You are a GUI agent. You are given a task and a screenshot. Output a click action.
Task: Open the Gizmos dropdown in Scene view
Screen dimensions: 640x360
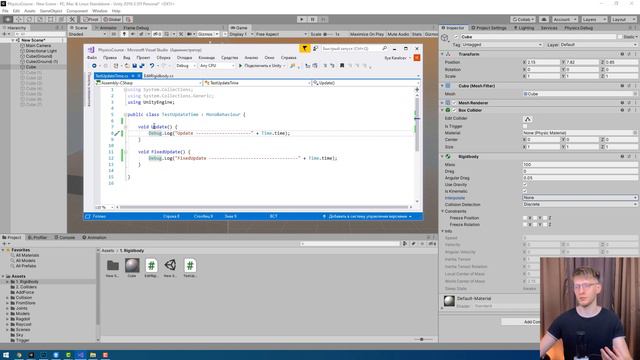coord(207,34)
